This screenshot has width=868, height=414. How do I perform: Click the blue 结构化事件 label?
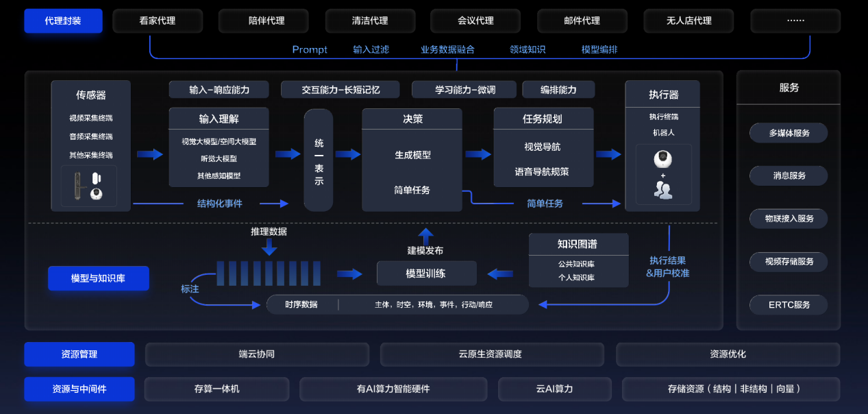pyautogui.click(x=220, y=204)
